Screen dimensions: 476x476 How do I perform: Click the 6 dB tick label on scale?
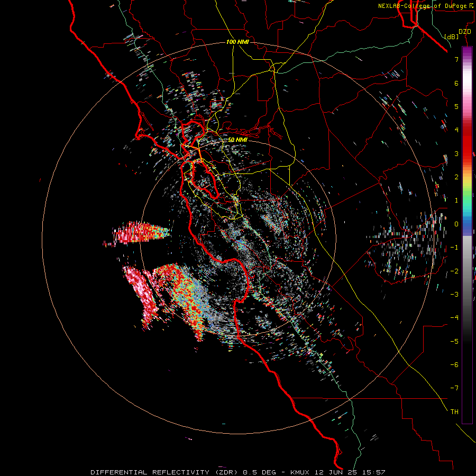pyautogui.click(x=456, y=83)
